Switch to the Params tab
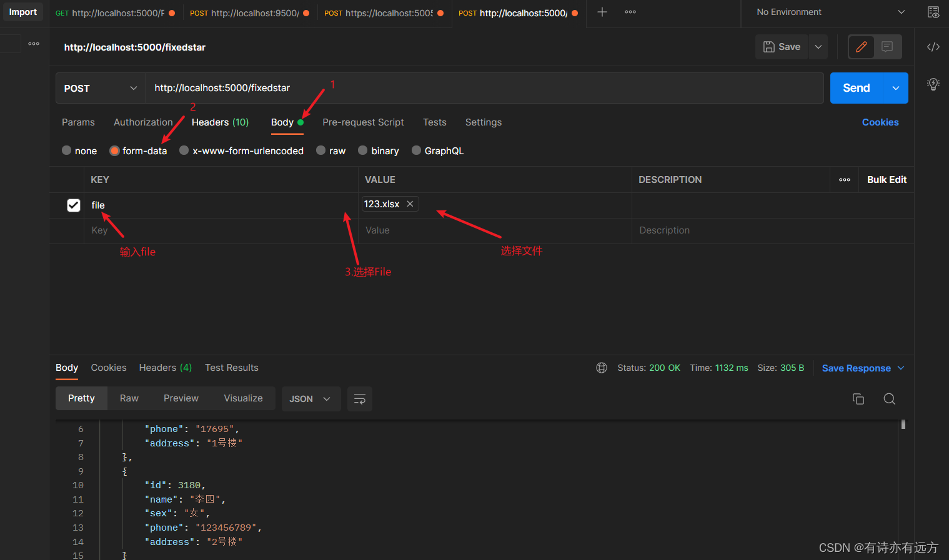The height and width of the screenshot is (560, 949). click(x=78, y=122)
